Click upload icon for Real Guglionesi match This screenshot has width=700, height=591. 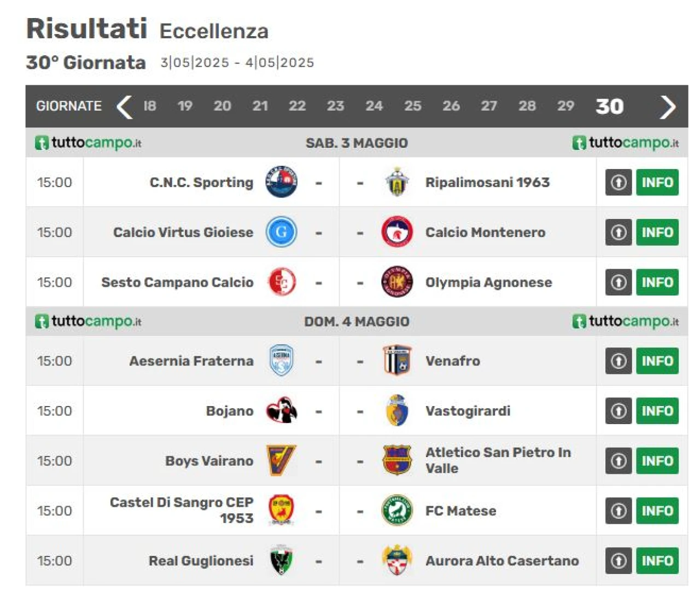click(619, 561)
